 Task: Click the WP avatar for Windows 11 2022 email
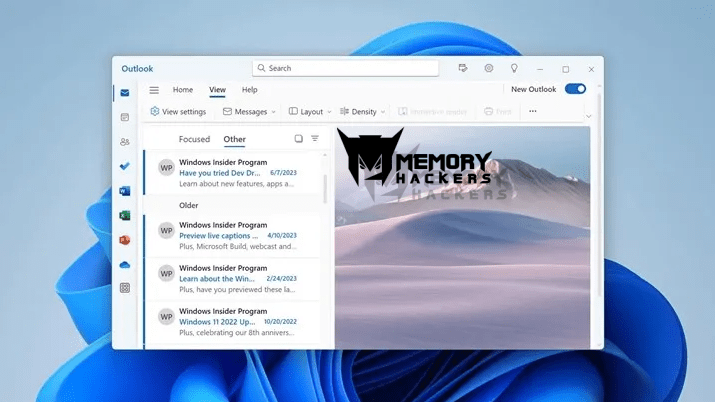click(166, 317)
